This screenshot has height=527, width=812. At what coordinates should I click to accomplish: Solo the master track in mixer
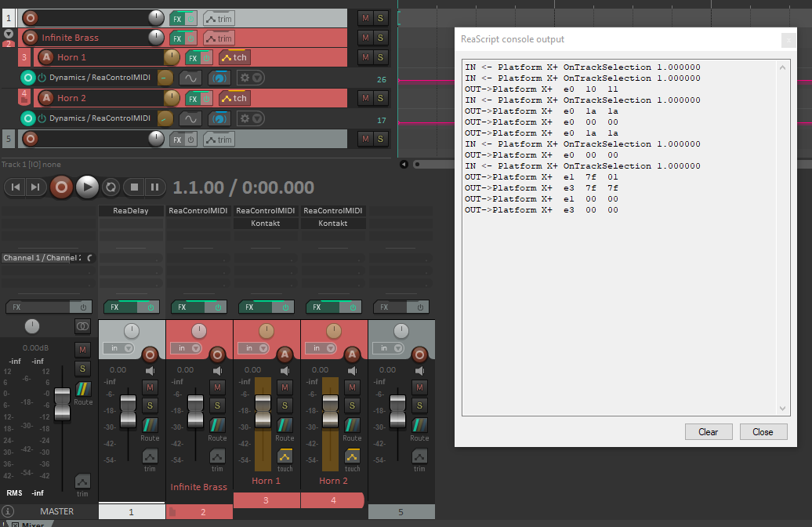point(82,369)
